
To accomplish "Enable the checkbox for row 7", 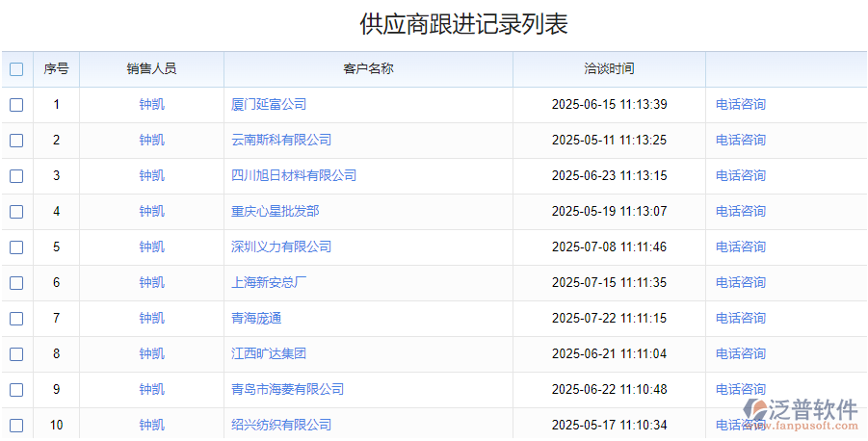I will [x=16, y=319].
